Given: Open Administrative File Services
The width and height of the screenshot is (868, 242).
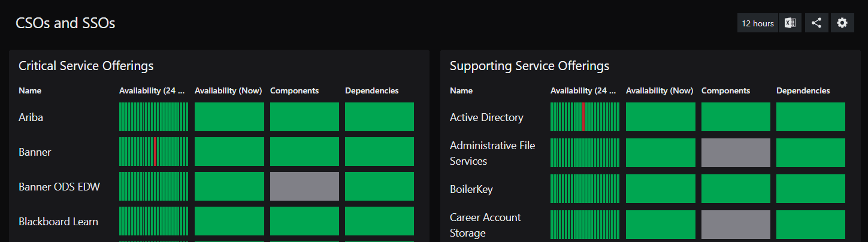Looking at the screenshot, I should pyautogui.click(x=492, y=153).
